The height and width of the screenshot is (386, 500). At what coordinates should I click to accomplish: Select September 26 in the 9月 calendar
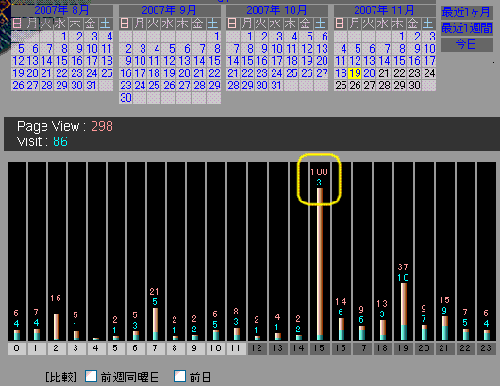pos(169,86)
